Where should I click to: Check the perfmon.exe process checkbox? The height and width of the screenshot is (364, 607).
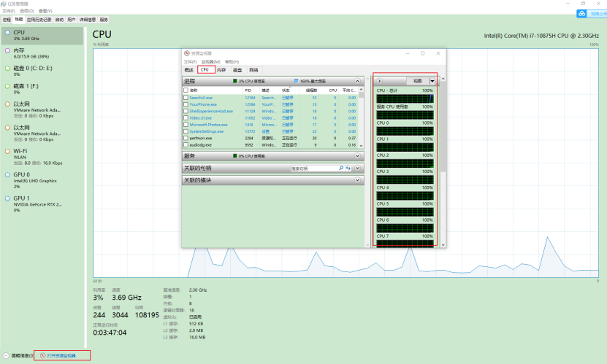tap(186, 138)
